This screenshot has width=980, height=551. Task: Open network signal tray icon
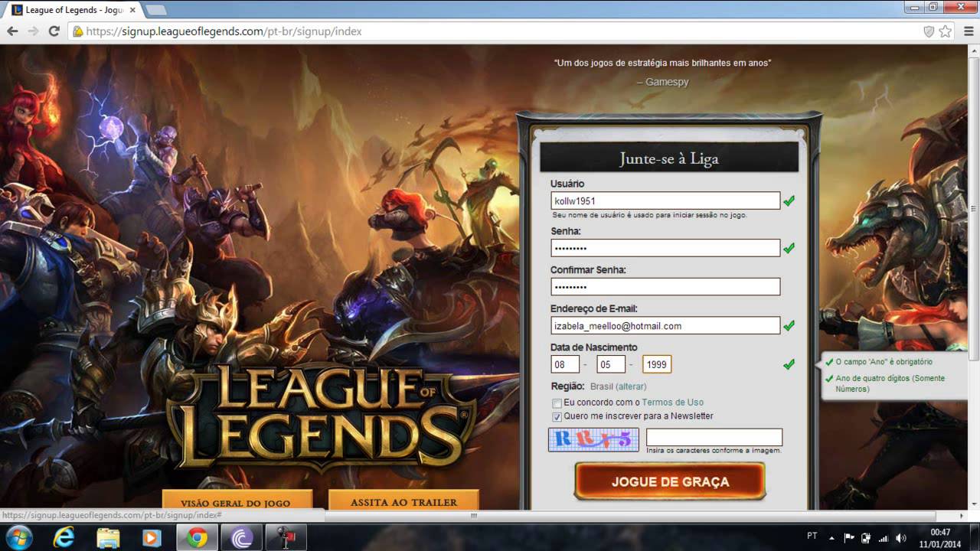point(884,538)
